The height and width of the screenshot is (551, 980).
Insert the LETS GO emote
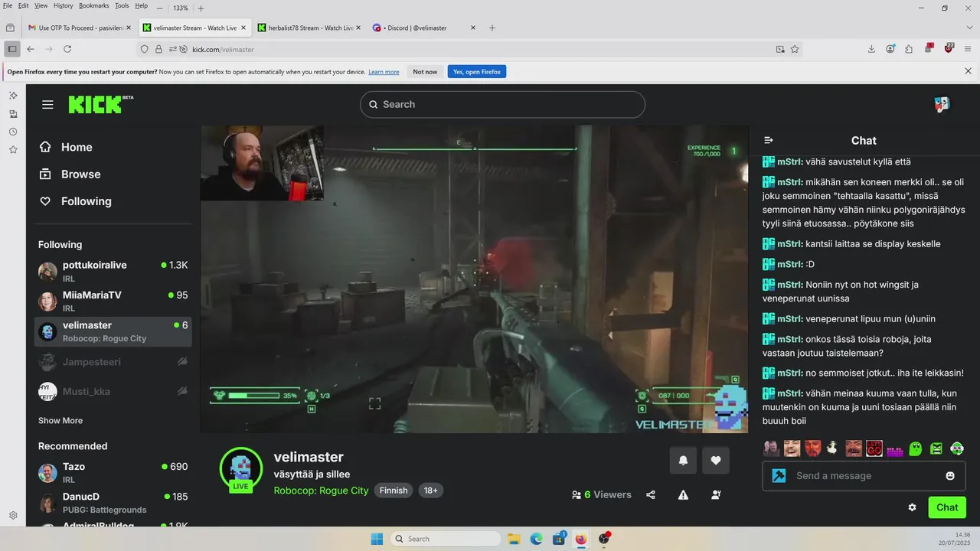pyautogui.click(x=874, y=448)
